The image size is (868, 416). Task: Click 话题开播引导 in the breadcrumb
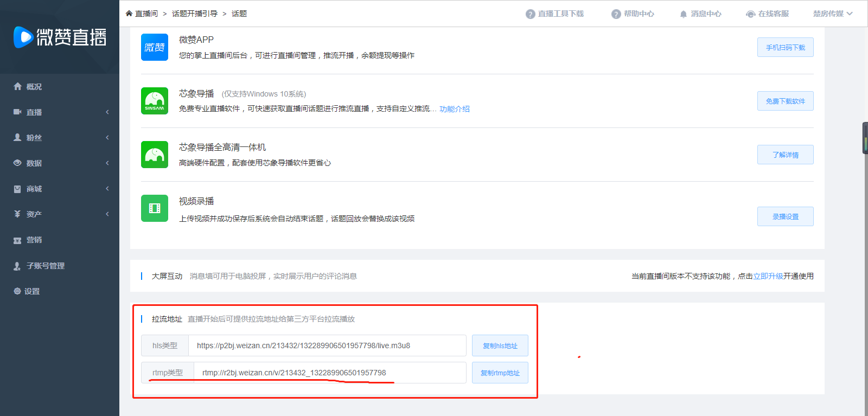coord(195,14)
